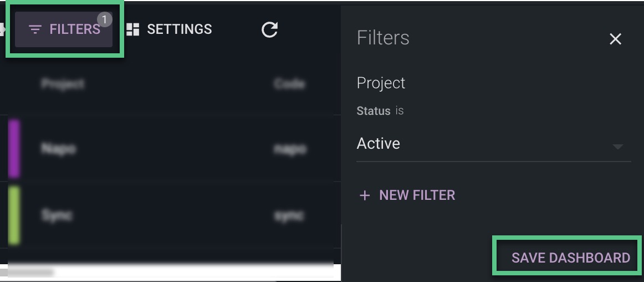
Task: Close the Filters panel with the X
Action: click(615, 39)
